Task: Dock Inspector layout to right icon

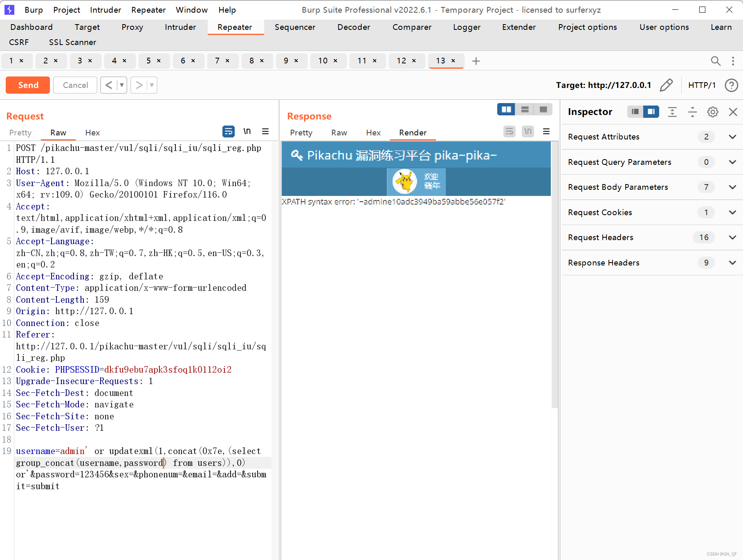Action: tap(651, 112)
